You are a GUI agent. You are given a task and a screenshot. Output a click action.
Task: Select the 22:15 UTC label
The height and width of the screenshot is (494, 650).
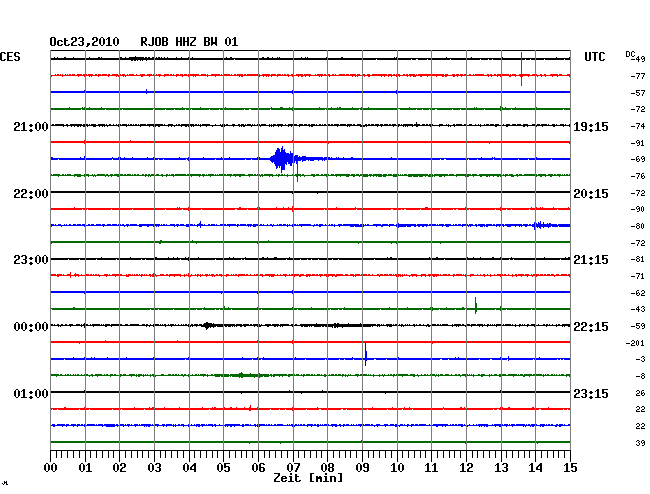pyautogui.click(x=591, y=327)
